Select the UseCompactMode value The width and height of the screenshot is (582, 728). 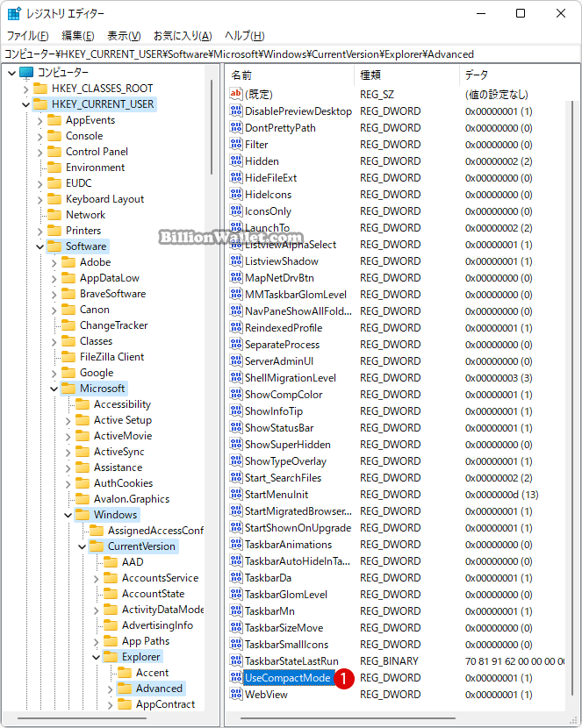pyautogui.click(x=288, y=678)
